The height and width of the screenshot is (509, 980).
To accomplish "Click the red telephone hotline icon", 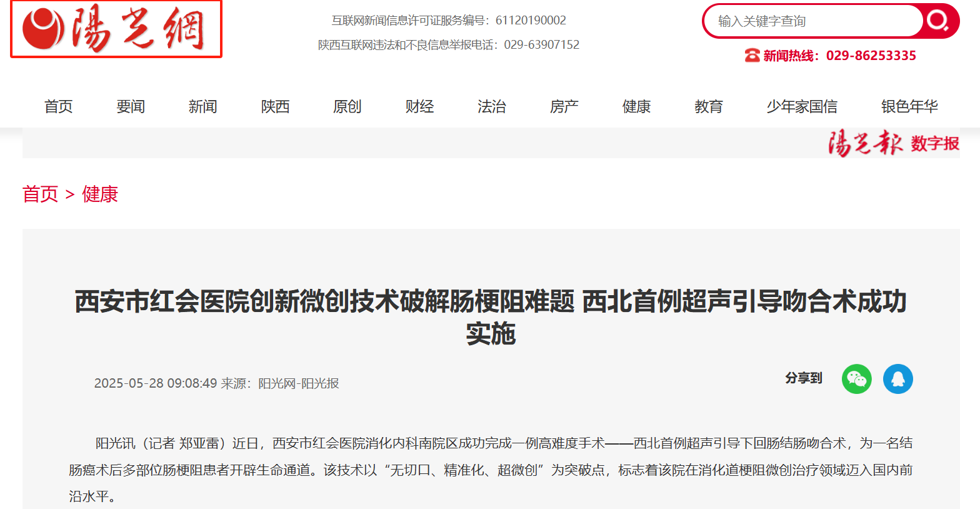I will [752, 56].
